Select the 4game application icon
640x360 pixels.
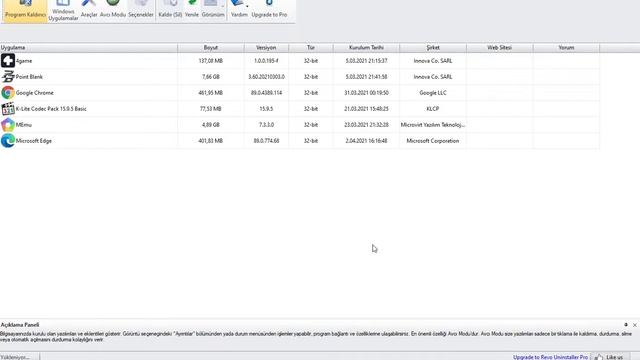[8, 61]
